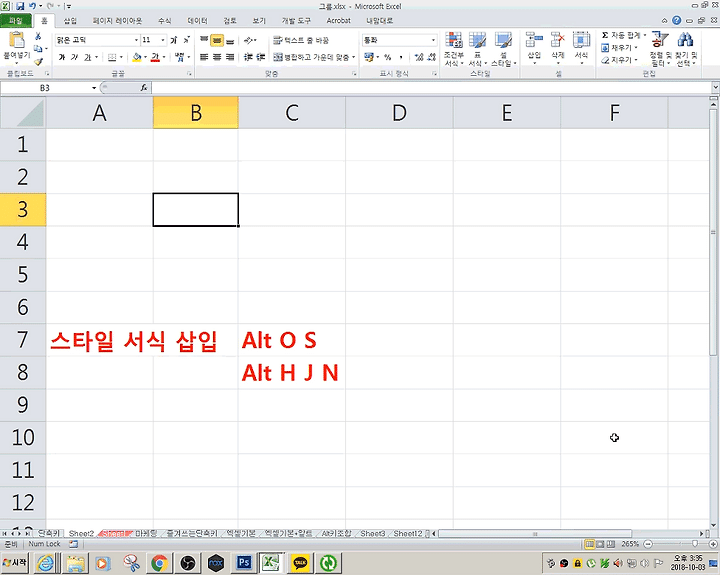720x575 pixels.
Task: Open Photoshop from the taskbar
Action: click(x=243, y=562)
